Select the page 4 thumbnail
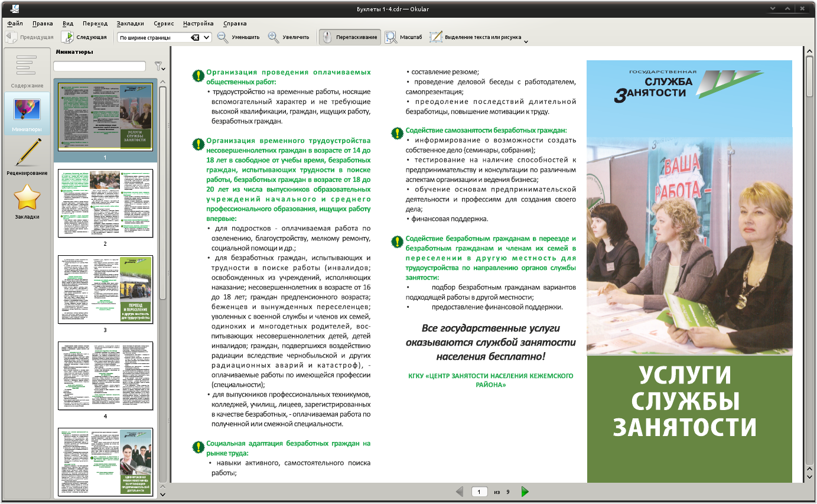Image resolution: width=817 pixels, height=504 pixels. (105, 376)
